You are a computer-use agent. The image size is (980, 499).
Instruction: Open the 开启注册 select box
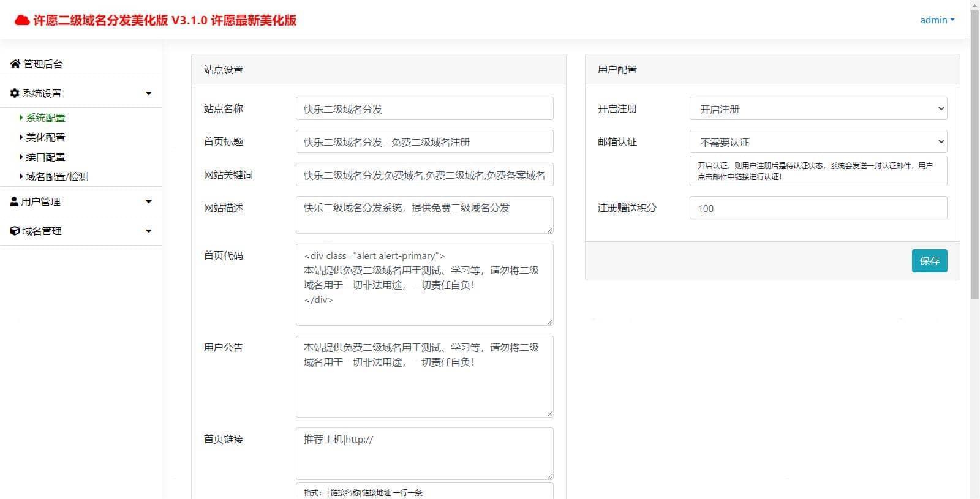(x=818, y=108)
